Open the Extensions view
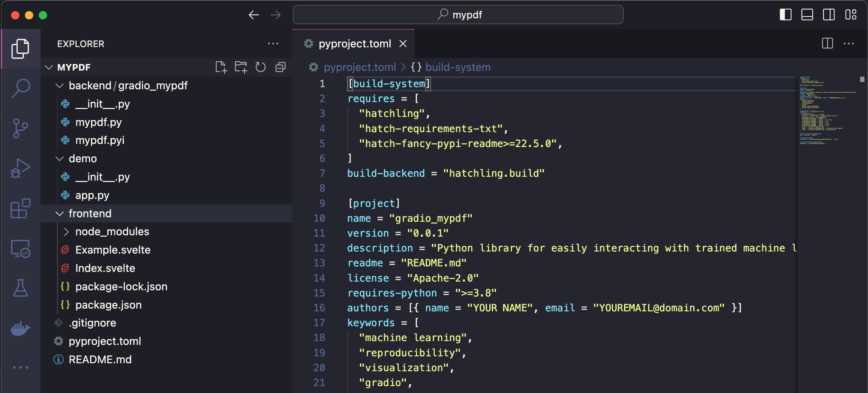The width and height of the screenshot is (868, 393). (20, 209)
